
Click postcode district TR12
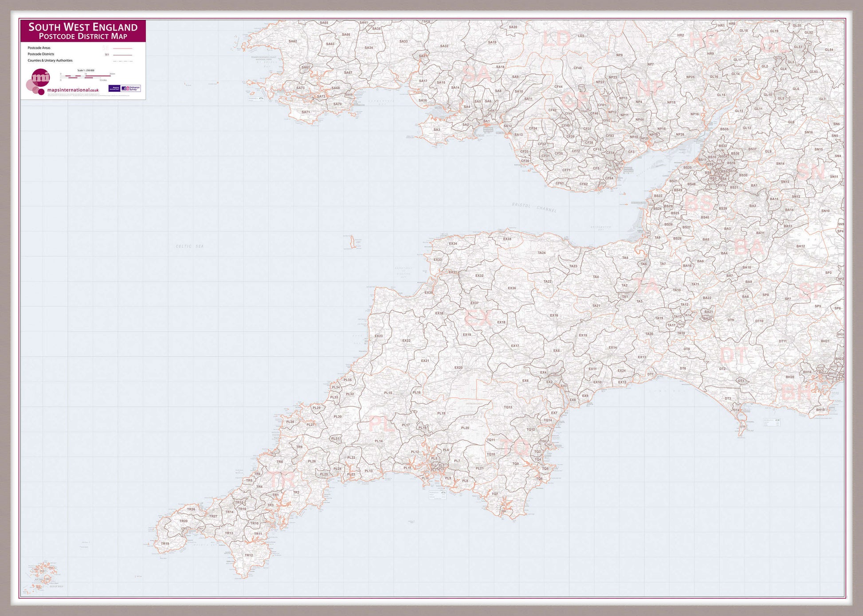tap(248, 555)
